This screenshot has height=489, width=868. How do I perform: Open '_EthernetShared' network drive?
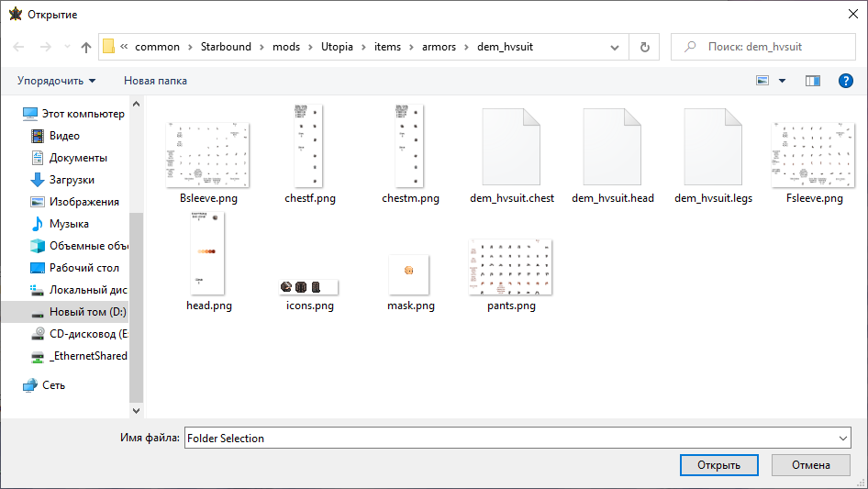[x=79, y=356]
